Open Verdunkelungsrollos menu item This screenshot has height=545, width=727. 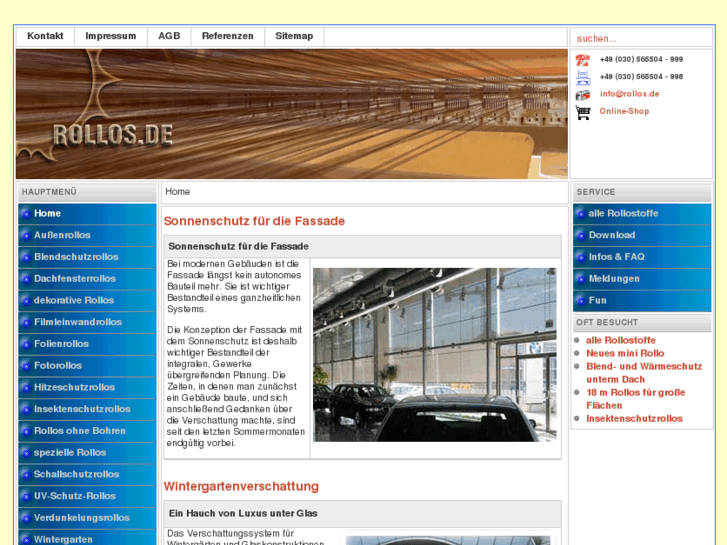click(87, 518)
